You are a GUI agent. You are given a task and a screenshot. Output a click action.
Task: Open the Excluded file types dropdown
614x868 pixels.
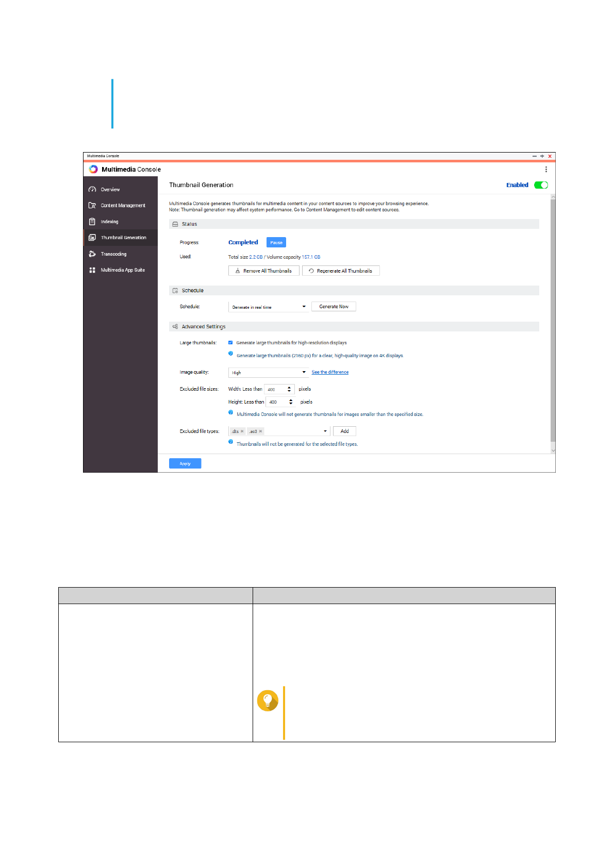pyautogui.click(x=325, y=431)
